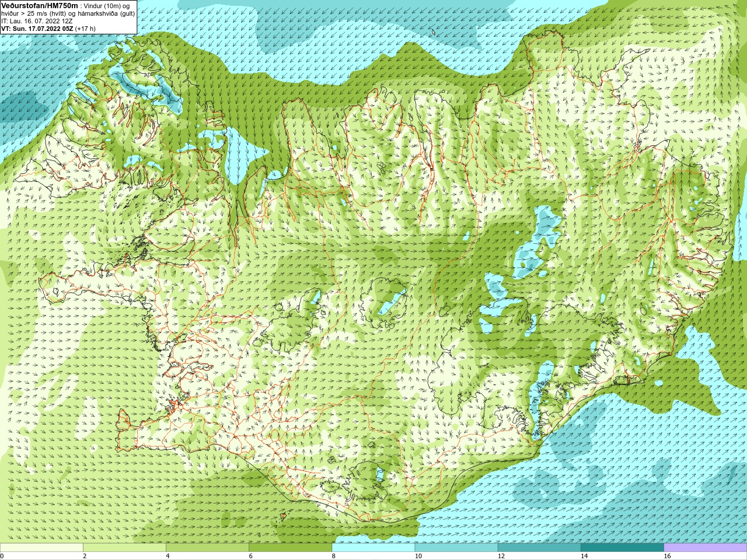Click the legend scale label "4"
The image size is (747, 560).
[167, 556]
